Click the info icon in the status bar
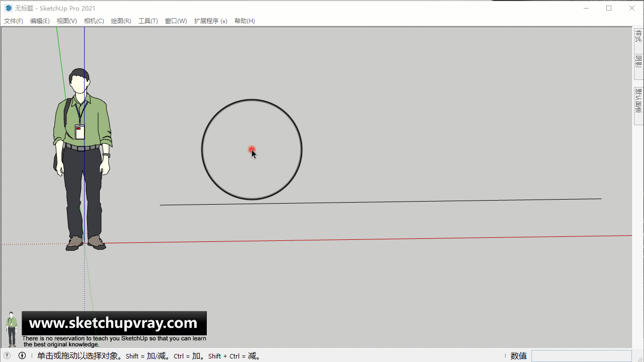644x362 pixels. [22, 355]
